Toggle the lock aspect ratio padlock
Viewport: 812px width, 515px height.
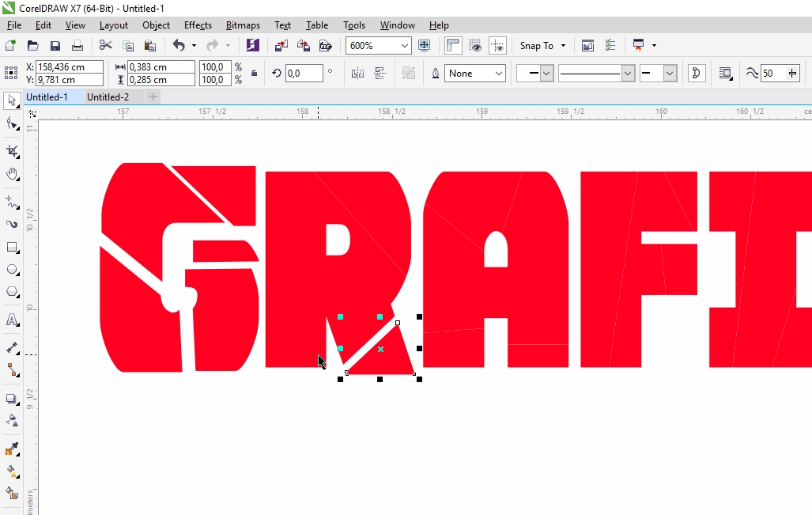tap(253, 73)
